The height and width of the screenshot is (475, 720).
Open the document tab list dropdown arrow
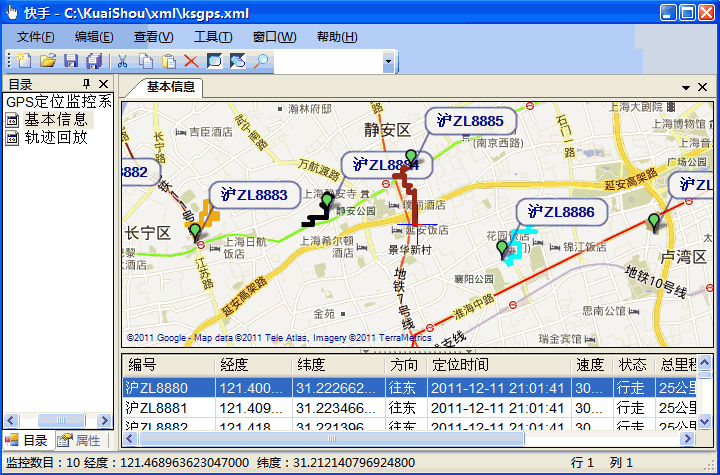tap(686, 87)
